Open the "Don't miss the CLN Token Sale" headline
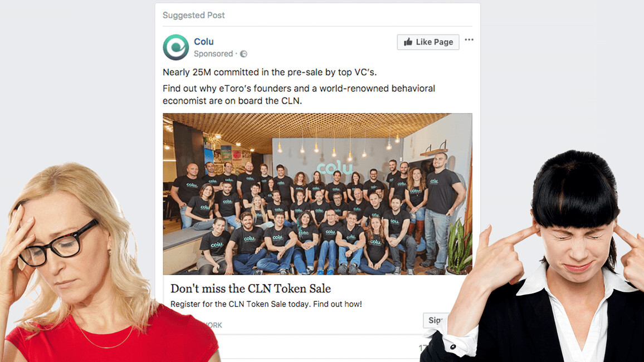This screenshot has width=644, height=362. (251, 288)
